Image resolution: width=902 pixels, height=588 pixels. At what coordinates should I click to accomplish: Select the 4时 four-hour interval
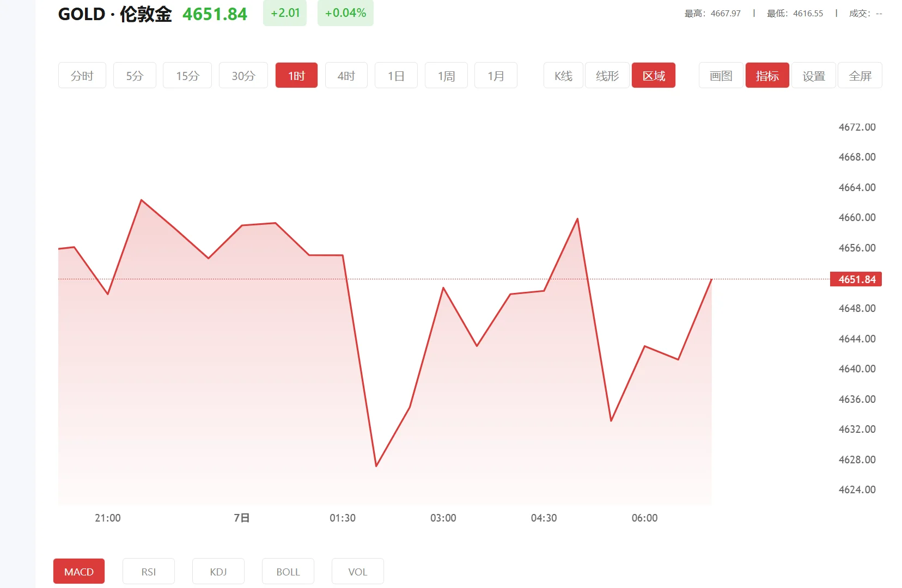tap(346, 75)
